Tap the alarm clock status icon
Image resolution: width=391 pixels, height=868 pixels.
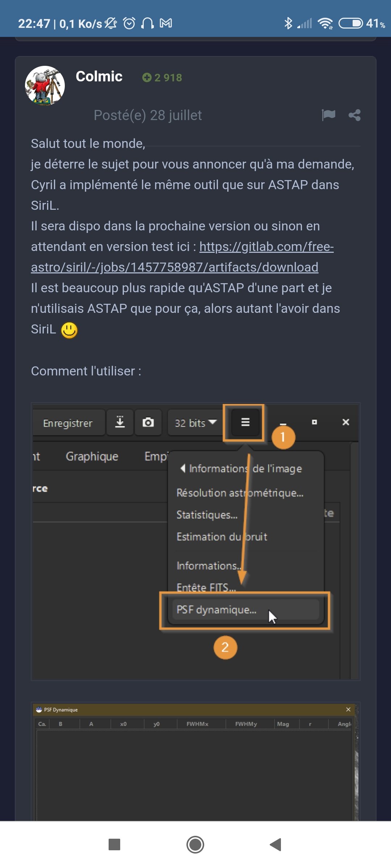pos(129,24)
